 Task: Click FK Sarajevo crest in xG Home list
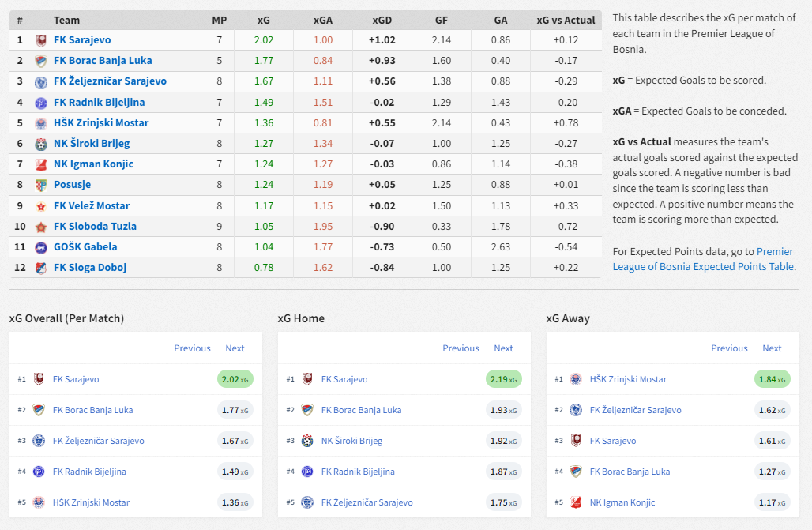(x=307, y=378)
